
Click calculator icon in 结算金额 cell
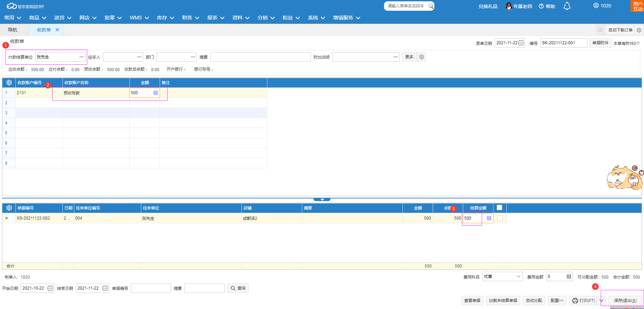click(x=489, y=218)
